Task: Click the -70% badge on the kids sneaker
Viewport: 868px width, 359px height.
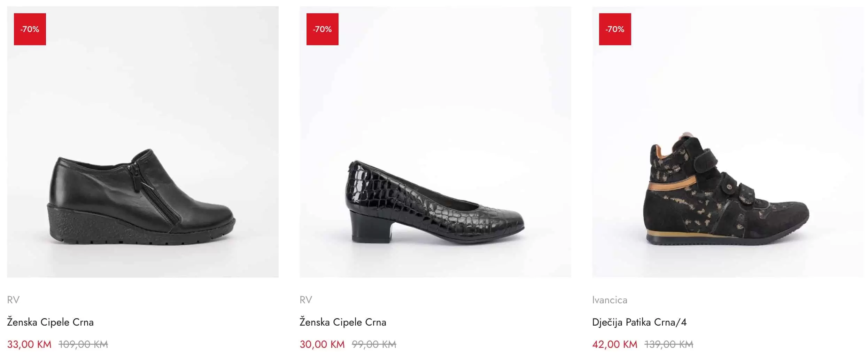Action: [615, 29]
